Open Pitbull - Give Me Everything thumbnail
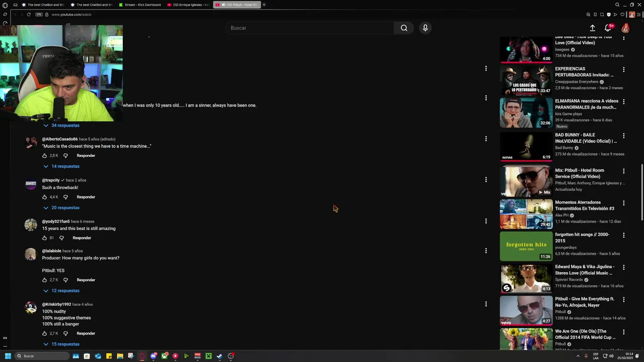 (x=526, y=311)
